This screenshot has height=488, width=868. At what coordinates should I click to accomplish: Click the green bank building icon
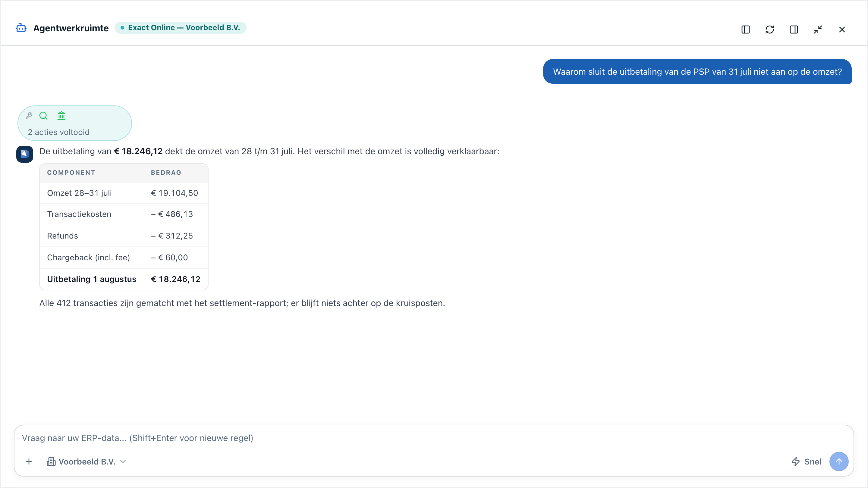[61, 116]
